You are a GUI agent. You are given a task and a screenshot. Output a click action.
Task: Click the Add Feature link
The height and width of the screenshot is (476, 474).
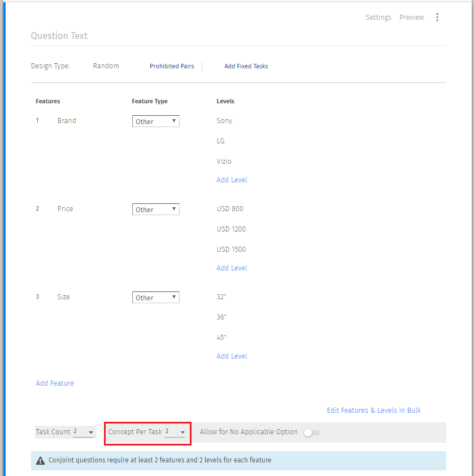click(55, 383)
